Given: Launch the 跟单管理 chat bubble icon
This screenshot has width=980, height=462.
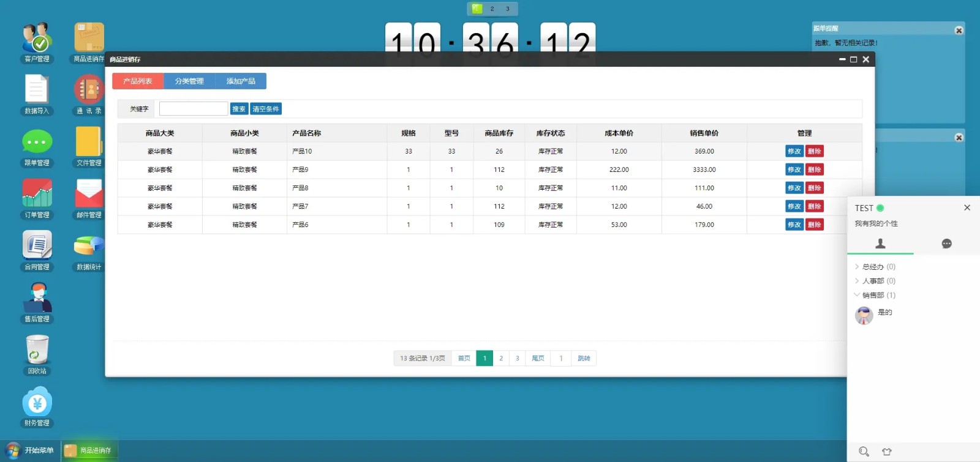Looking at the screenshot, I should pos(37,143).
